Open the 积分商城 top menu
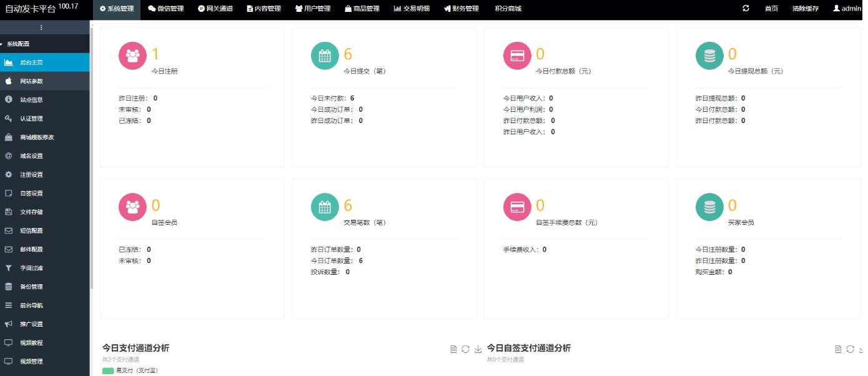The width and height of the screenshot is (868, 376). coord(508,9)
